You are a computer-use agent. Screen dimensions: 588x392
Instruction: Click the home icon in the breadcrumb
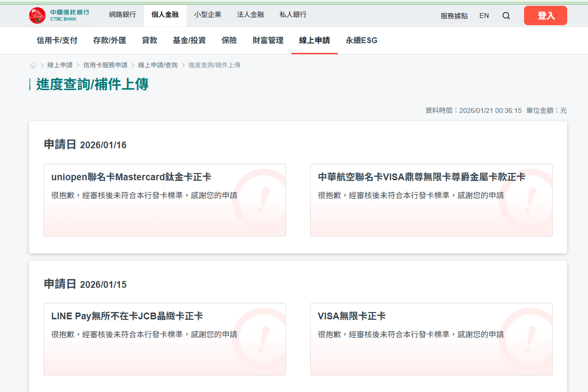point(33,64)
